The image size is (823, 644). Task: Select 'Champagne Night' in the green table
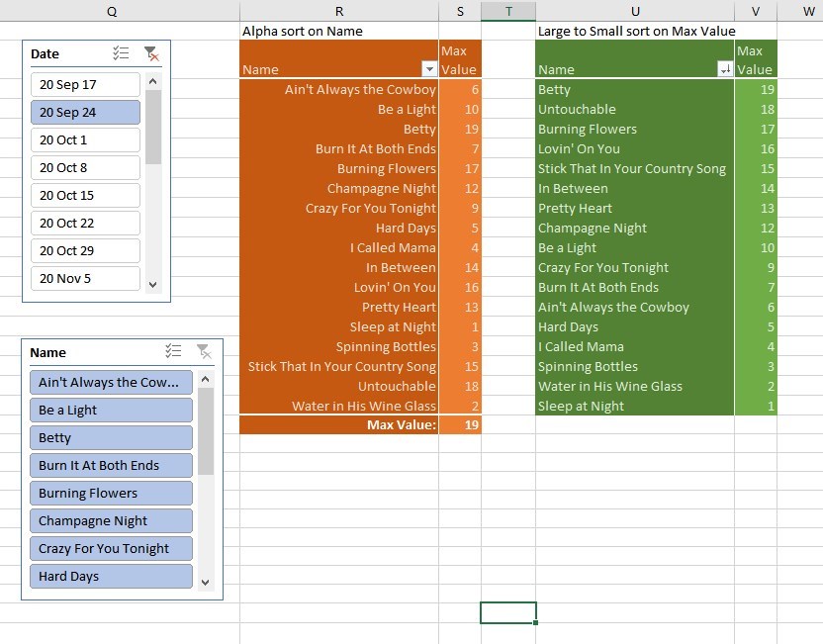pos(635,228)
